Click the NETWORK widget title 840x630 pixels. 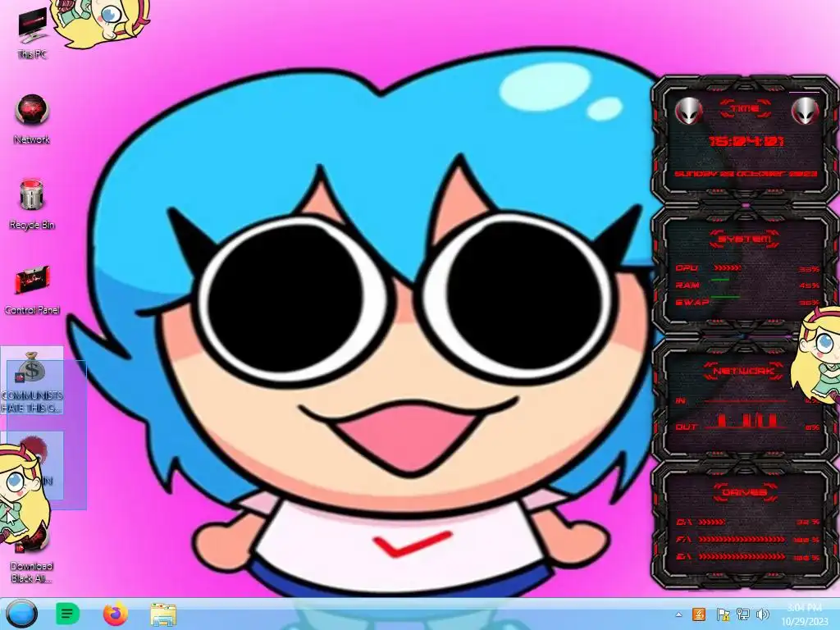[744, 371]
